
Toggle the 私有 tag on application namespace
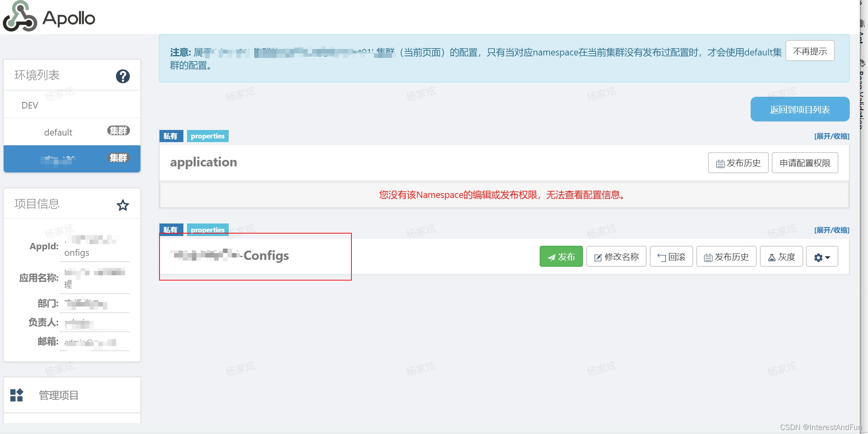point(171,136)
